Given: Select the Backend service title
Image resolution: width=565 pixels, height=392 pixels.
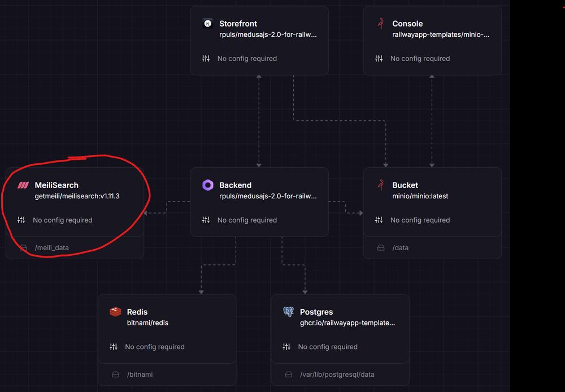Looking at the screenshot, I should coord(235,185).
